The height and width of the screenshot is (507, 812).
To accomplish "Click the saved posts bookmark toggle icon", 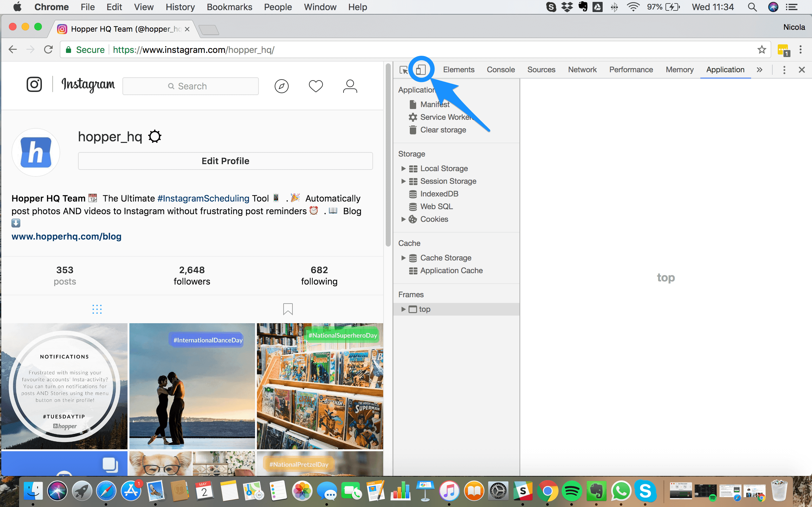I will click(x=288, y=309).
